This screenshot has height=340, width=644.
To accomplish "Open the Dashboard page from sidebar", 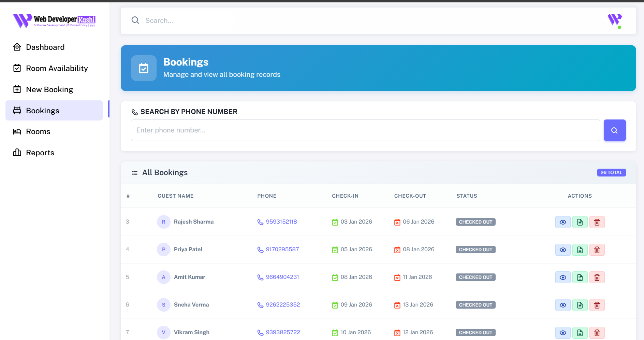I will [45, 47].
